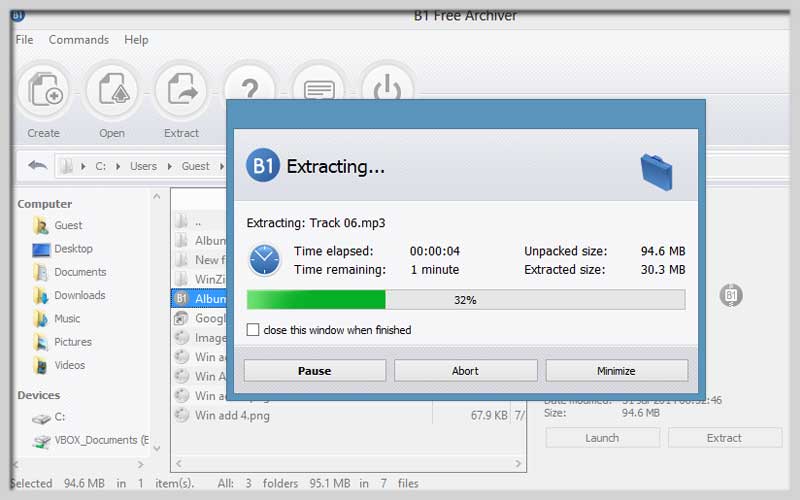Click the blue briefcase icon in dialog
The image size is (800, 500).
(x=656, y=172)
